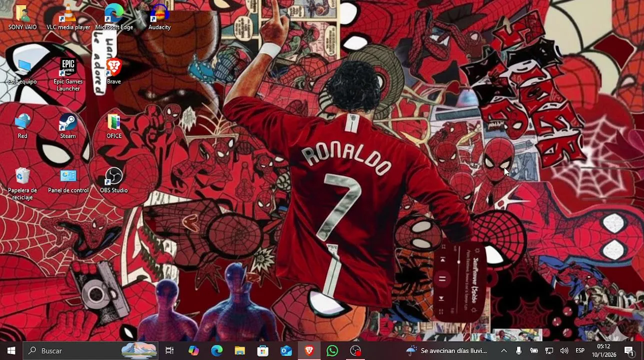This screenshot has width=644, height=360.
Task: Open WhatsApp from the taskbar
Action: pyautogui.click(x=332, y=350)
